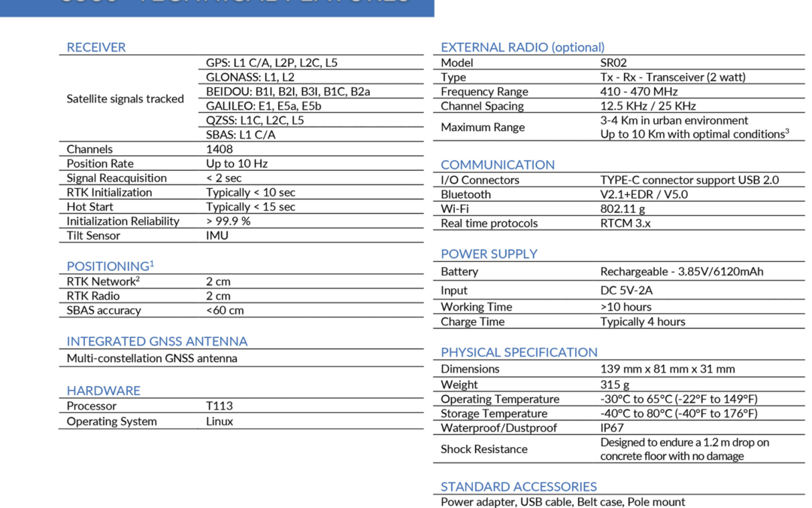Select '12.5 KHz / 25 KHz' channel spacing
The height and width of the screenshot is (508, 812).
pyautogui.click(x=648, y=106)
